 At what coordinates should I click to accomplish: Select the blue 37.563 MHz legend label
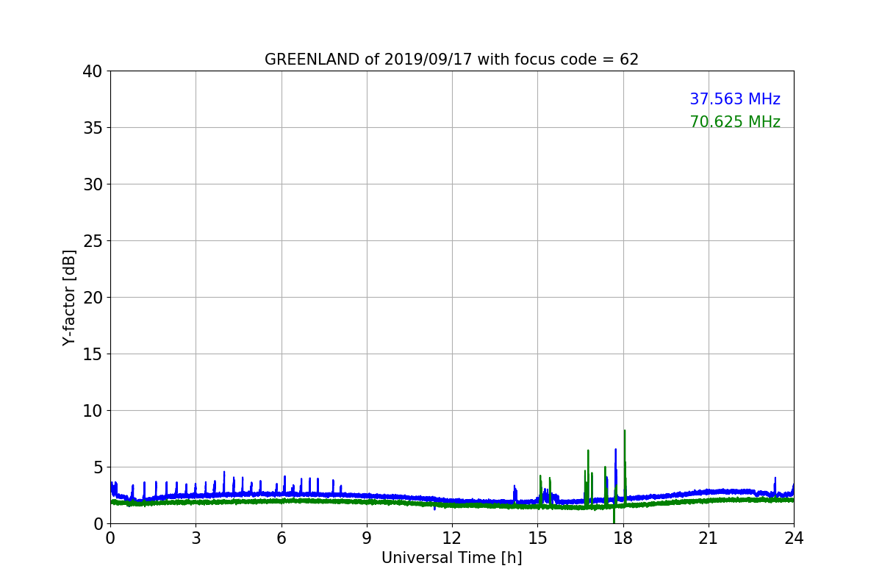pyautogui.click(x=735, y=99)
